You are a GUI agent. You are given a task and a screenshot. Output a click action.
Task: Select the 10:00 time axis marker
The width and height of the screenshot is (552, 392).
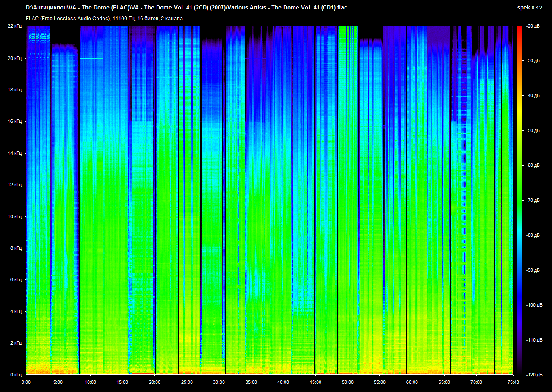90,382
